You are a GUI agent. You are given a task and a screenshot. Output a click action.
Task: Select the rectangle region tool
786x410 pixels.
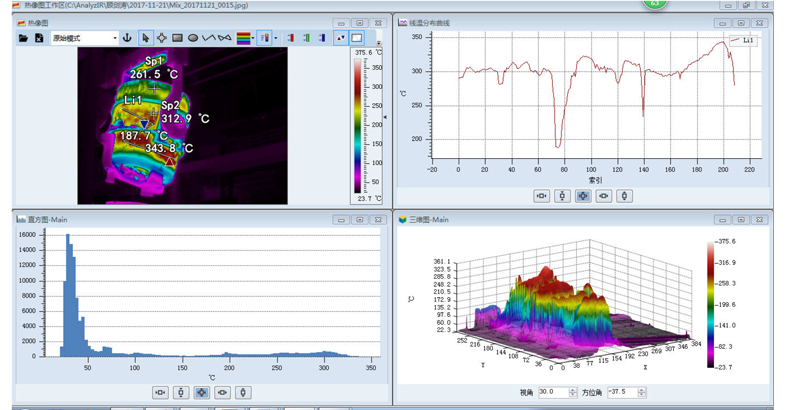click(177, 38)
